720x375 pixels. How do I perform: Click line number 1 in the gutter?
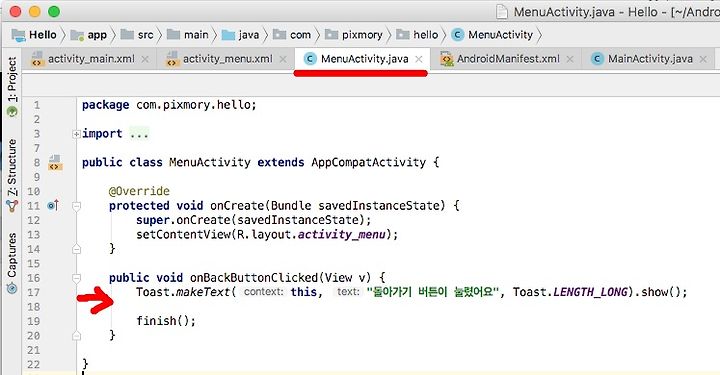37,105
